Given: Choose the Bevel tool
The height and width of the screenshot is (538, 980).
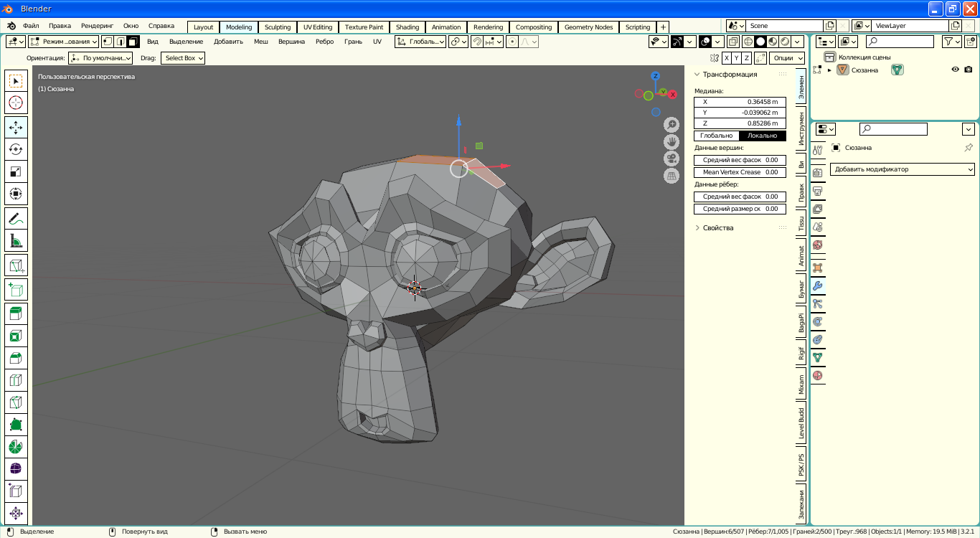Looking at the screenshot, I should 16,358.
